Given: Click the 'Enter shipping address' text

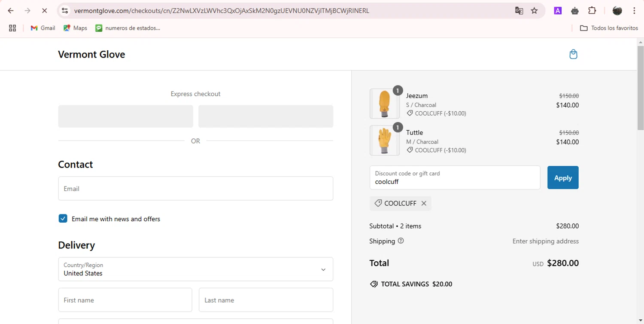Looking at the screenshot, I should [x=546, y=241].
